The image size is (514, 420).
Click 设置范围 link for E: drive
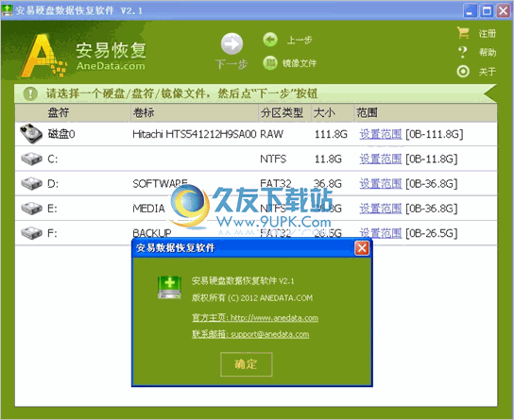click(x=381, y=209)
